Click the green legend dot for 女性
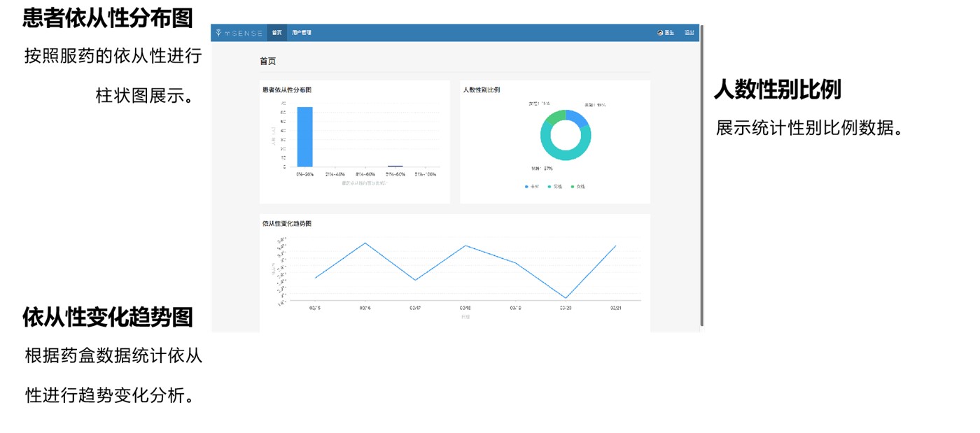Image resolution: width=980 pixels, height=433 pixels. coord(572,187)
